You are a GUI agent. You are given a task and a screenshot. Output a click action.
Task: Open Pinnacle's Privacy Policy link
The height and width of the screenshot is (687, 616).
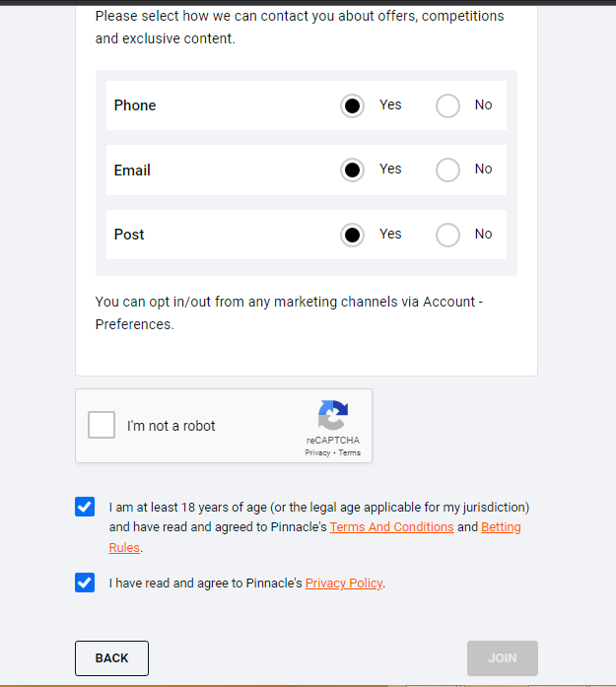343,584
